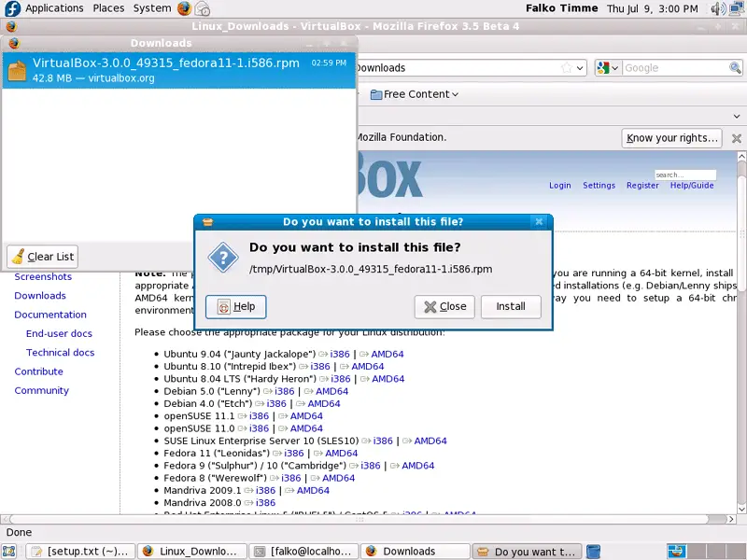This screenshot has width=747, height=560.
Task: Switch to setup.txt window in taskbar
Action: coord(80,552)
